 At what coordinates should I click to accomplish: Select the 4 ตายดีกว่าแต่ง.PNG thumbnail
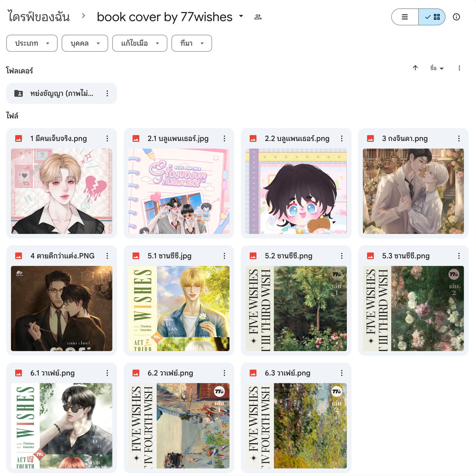coord(62,308)
